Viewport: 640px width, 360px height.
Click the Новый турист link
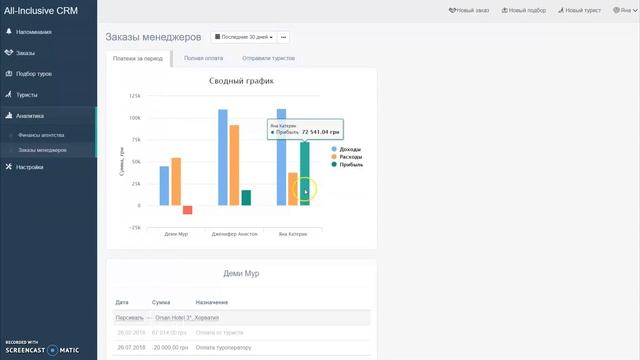(x=580, y=10)
